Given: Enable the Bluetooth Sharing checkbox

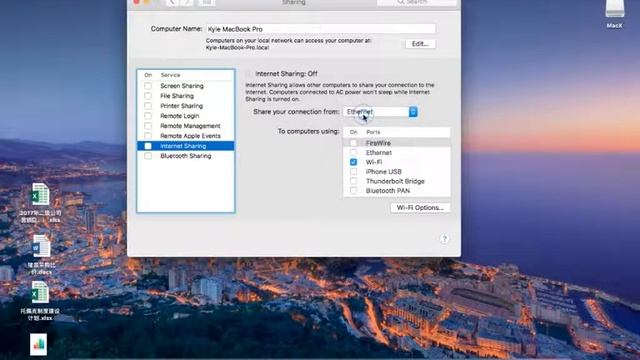Looking at the screenshot, I should click(148, 156).
